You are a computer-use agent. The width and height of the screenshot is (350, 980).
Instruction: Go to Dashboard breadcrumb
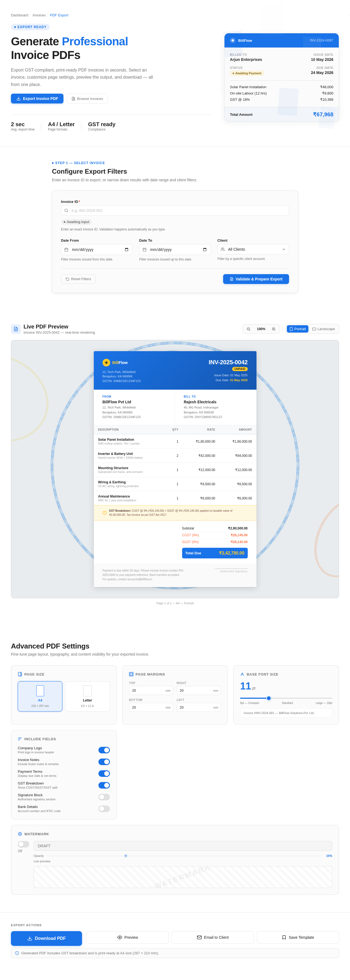pyautogui.click(x=19, y=15)
